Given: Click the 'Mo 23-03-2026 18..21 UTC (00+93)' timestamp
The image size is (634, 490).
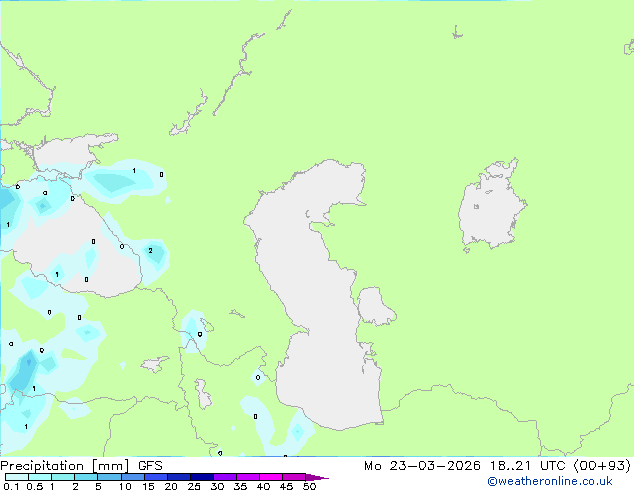Looking at the screenshot, I should [x=497, y=466].
